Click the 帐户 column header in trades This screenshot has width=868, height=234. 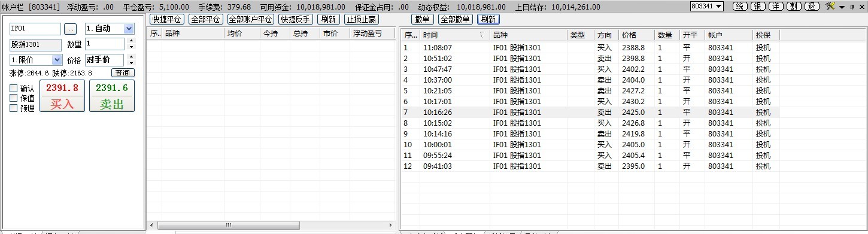(x=729, y=35)
